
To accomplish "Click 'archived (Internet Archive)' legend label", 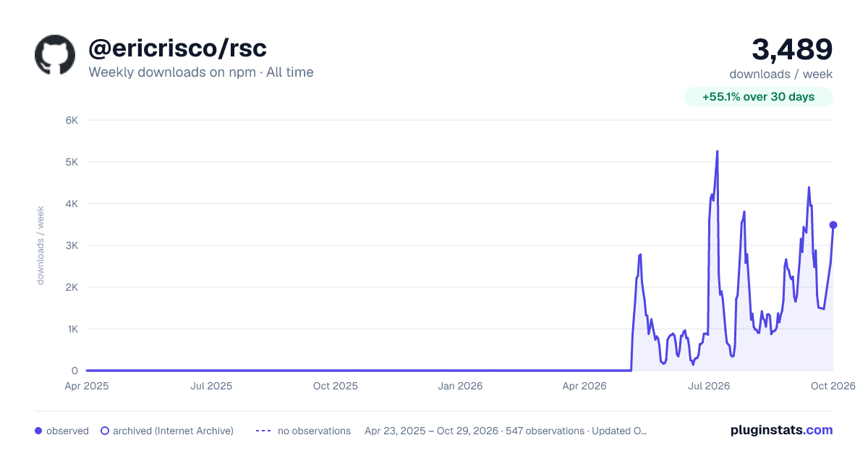I will click(x=173, y=431).
